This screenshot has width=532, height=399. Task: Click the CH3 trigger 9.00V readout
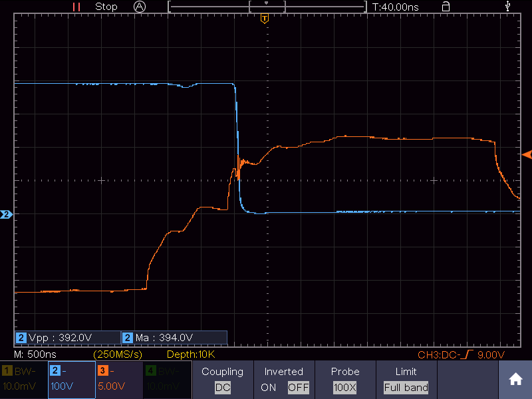click(461, 355)
